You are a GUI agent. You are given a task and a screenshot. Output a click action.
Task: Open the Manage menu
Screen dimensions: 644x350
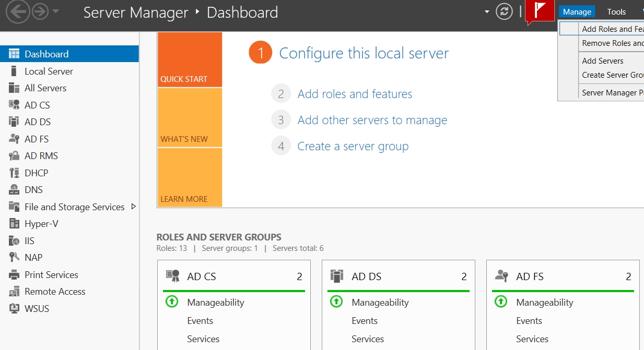click(577, 11)
